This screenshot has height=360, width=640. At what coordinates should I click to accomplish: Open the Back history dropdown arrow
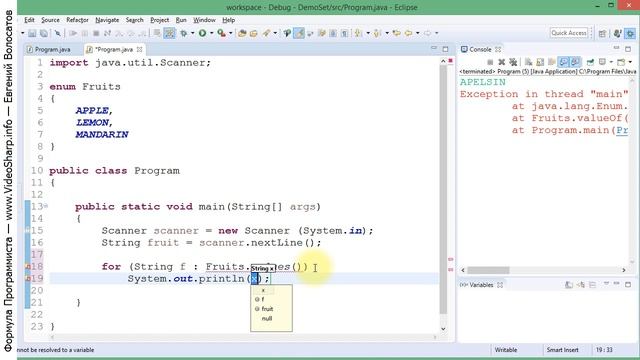coord(417,33)
